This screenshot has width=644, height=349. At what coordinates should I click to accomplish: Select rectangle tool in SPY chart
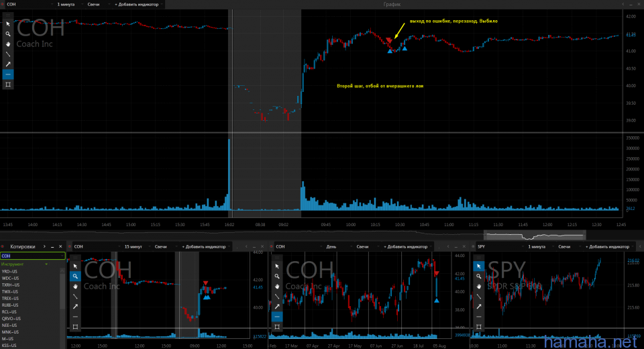coord(478,327)
